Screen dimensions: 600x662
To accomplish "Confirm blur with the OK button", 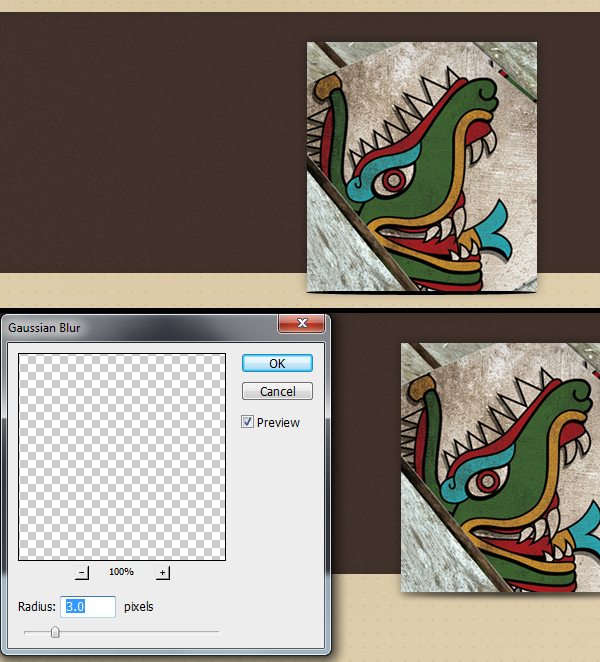I will click(277, 363).
